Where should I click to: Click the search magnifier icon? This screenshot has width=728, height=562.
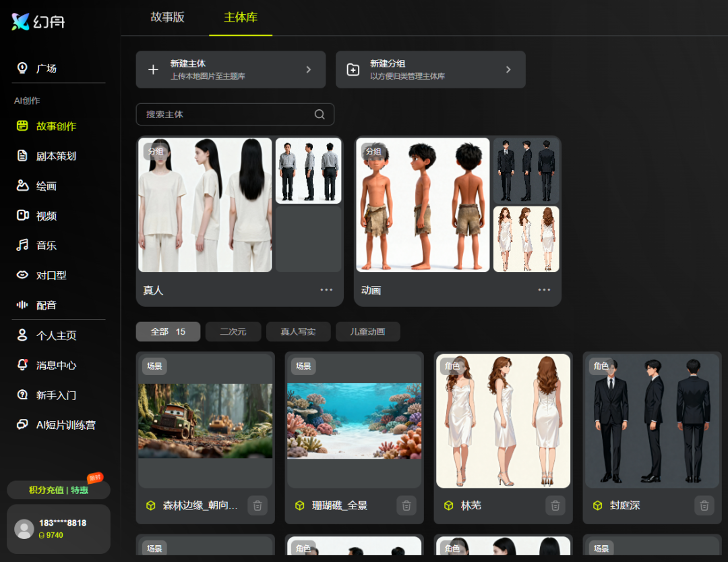[x=320, y=114]
